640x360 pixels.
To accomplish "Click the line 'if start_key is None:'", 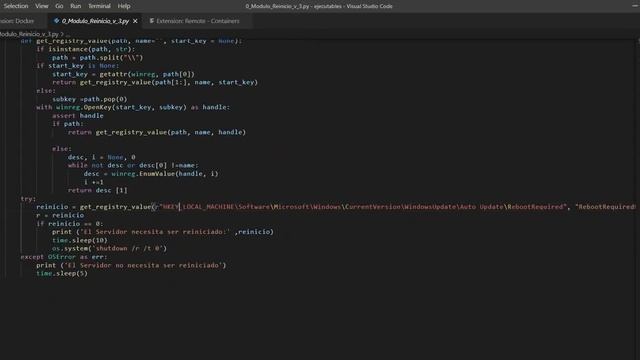I will click(x=78, y=66).
